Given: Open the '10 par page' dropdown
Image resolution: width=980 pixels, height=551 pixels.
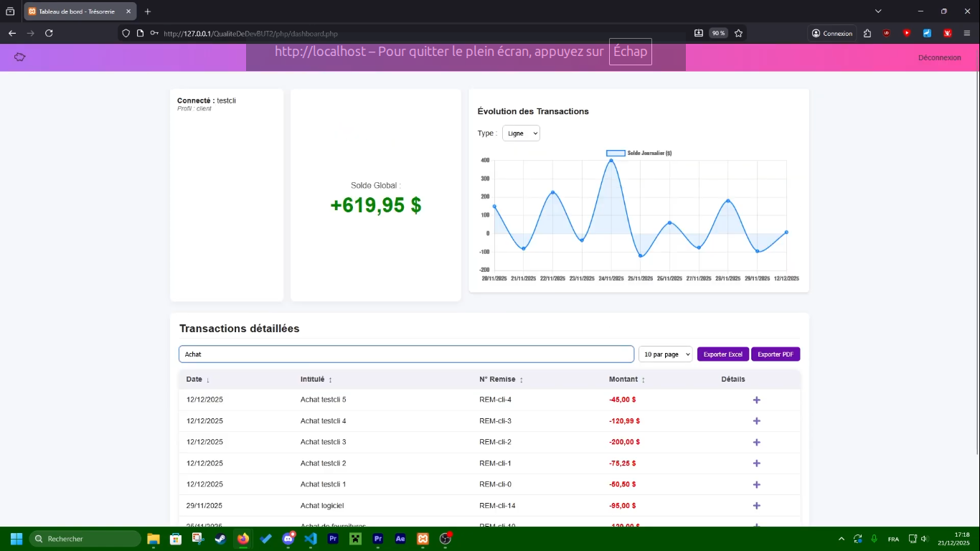Looking at the screenshot, I should coord(665,354).
